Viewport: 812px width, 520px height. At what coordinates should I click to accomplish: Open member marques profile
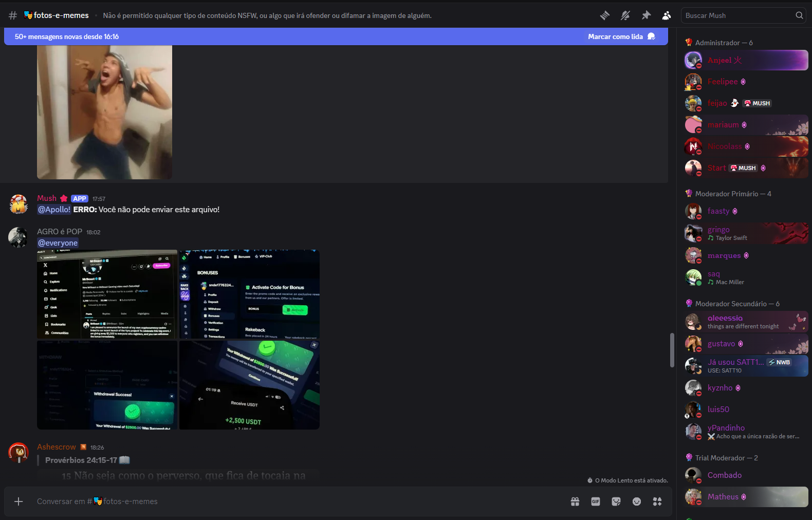(746, 255)
